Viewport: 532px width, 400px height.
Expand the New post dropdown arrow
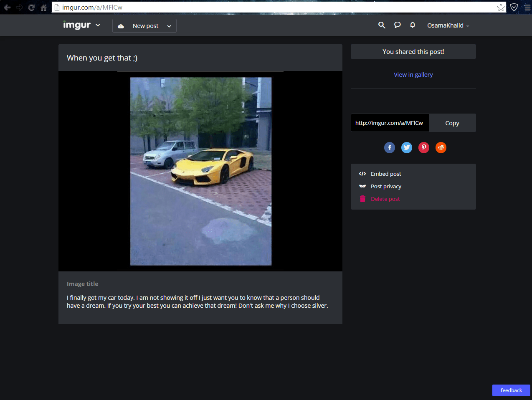169,26
